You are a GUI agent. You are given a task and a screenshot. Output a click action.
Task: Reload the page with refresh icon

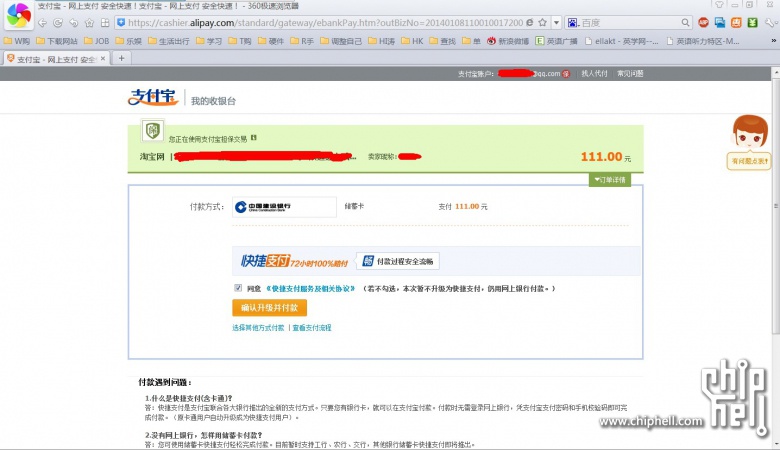click(58, 23)
